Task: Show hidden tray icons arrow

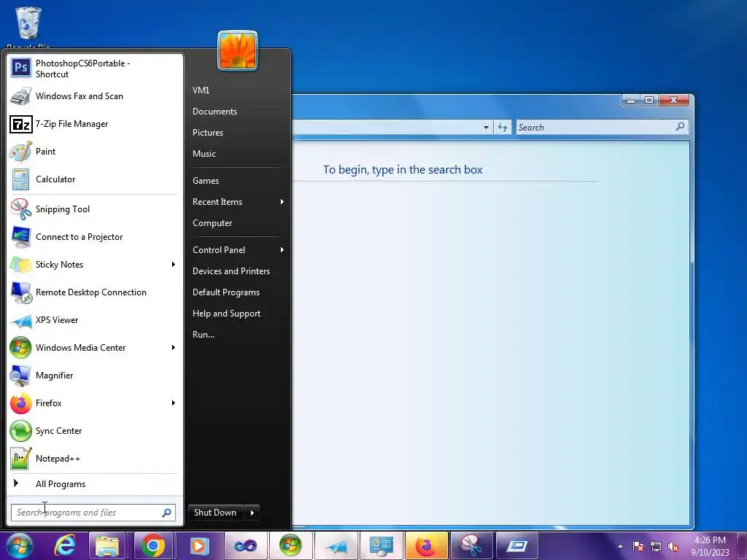Action: 620,547
